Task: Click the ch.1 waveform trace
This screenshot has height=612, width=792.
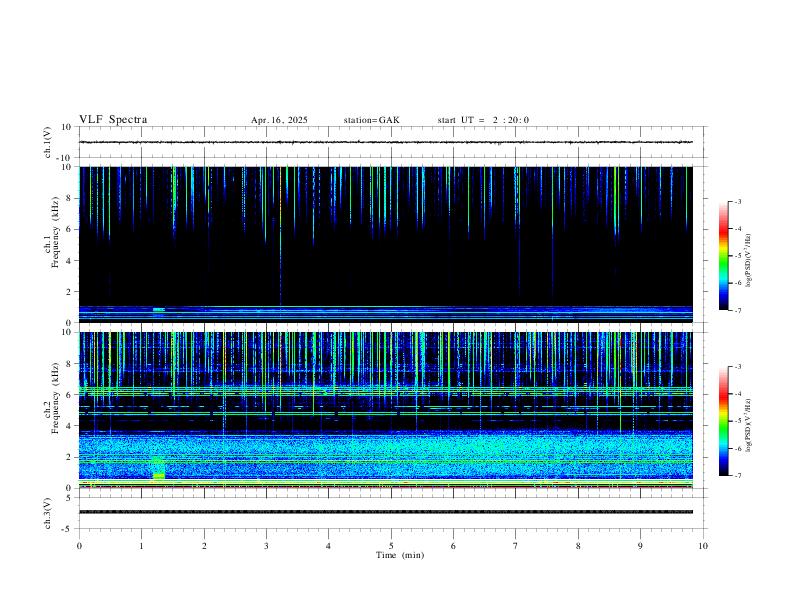Action: [x=386, y=142]
